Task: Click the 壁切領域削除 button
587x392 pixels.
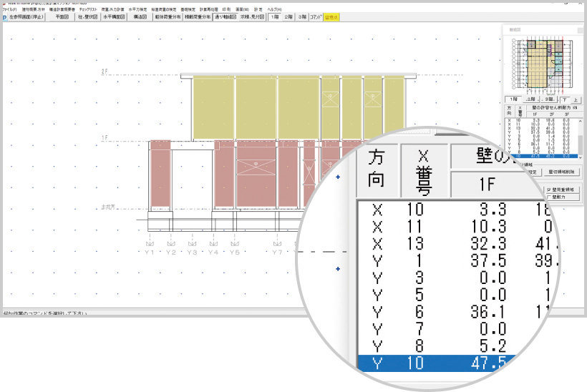Action: [x=562, y=172]
